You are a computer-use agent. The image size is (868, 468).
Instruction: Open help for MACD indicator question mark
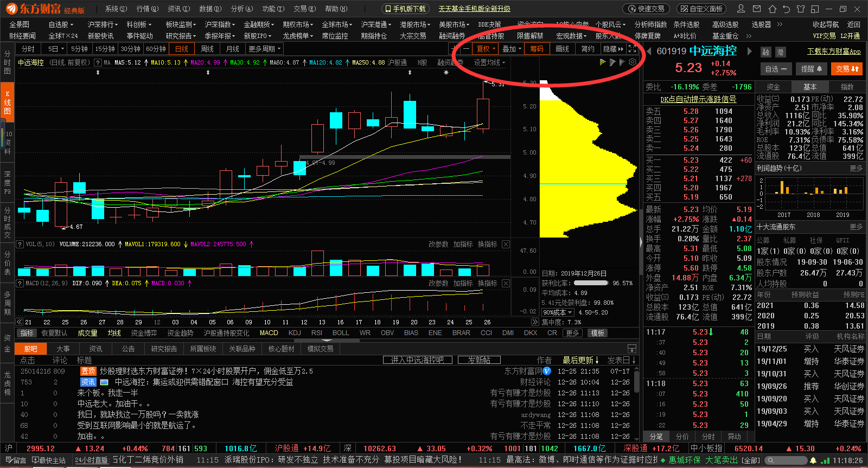[x=20, y=284]
